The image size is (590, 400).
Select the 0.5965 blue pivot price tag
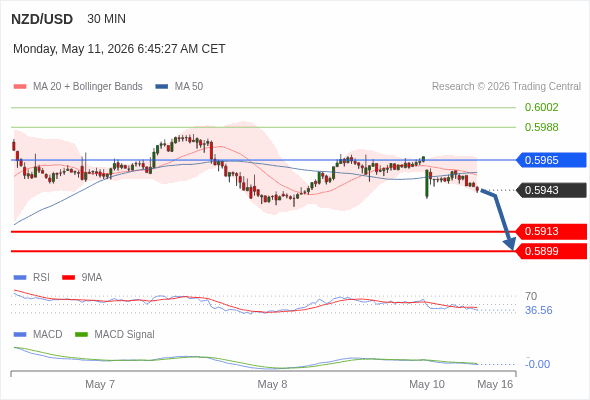pos(551,160)
